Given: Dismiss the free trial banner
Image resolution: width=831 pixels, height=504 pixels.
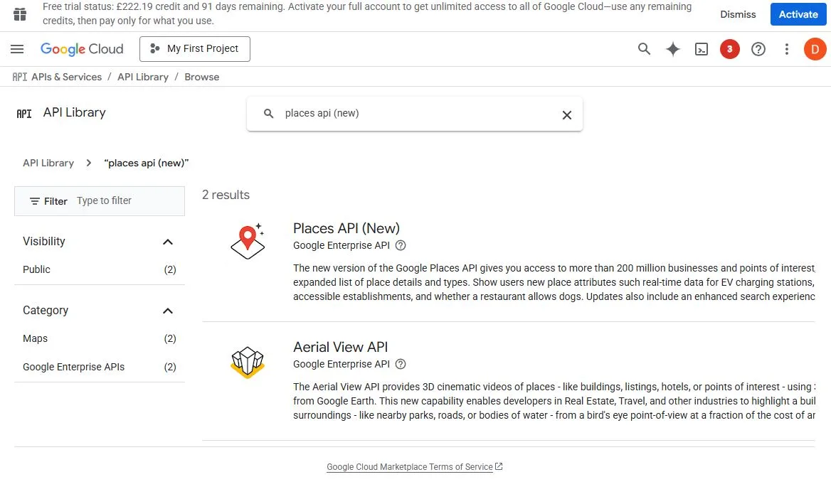Looking at the screenshot, I should pyautogui.click(x=738, y=14).
